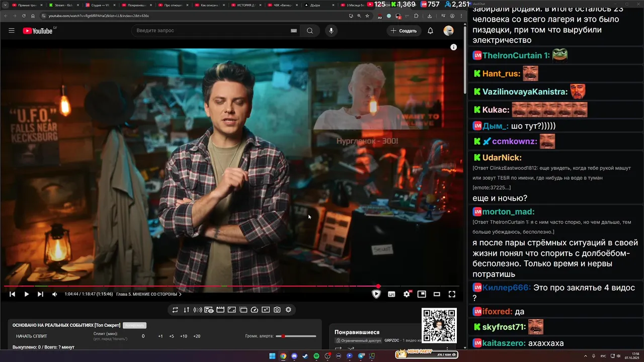This screenshot has height=362, width=644.
Task: Open Spotify from the taskbar
Action: click(x=316, y=356)
